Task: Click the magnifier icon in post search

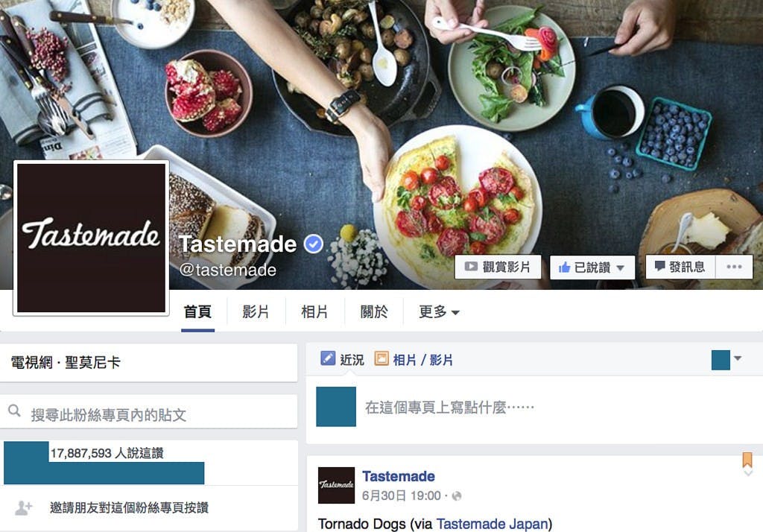Action: (15, 411)
